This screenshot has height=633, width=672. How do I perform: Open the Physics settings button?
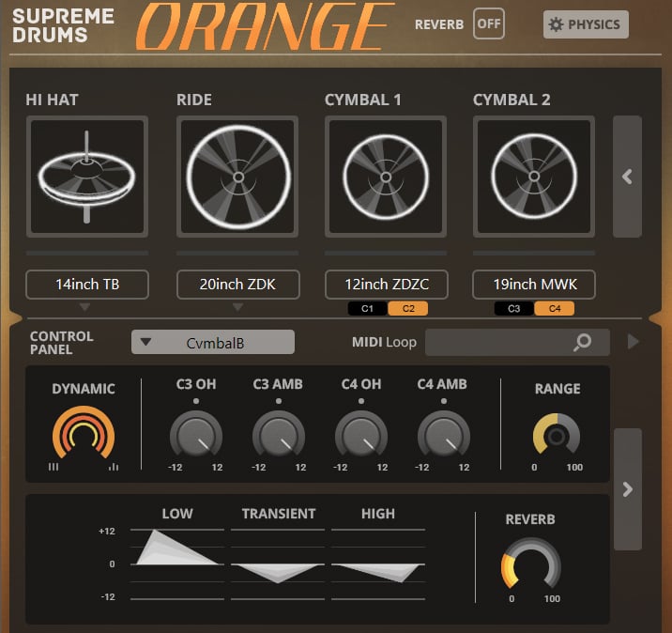pyautogui.click(x=586, y=24)
